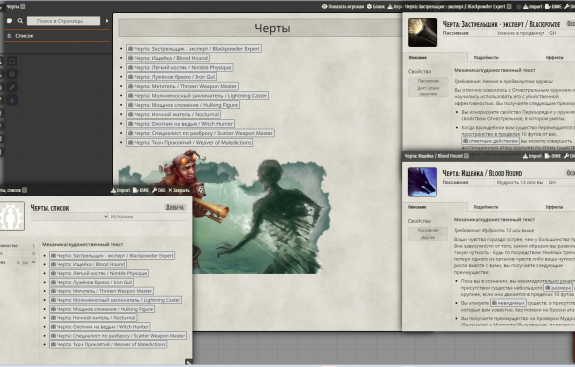Open 'Эффекты' tab in Blood Hound sheet
Image resolution: width=575 pixels, height=367 pixels.
(554, 207)
